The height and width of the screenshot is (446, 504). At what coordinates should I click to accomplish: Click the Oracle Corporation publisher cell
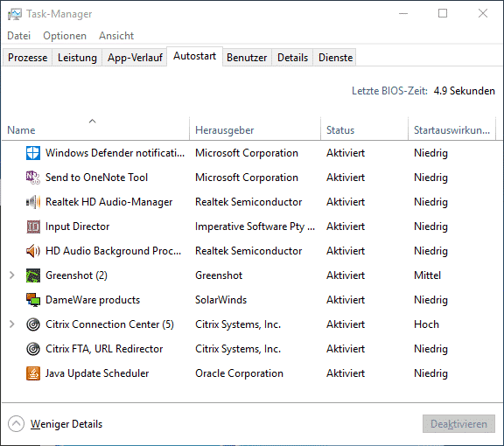[x=239, y=373]
